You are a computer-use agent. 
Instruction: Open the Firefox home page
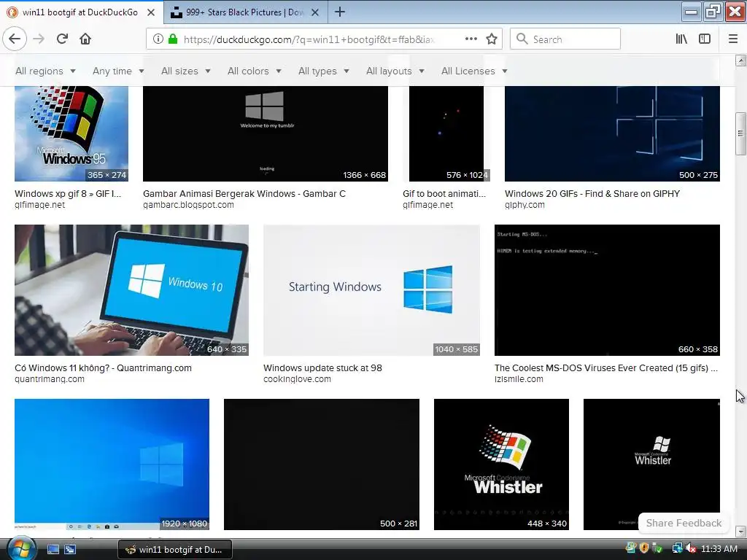pyautogui.click(x=85, y=39)
